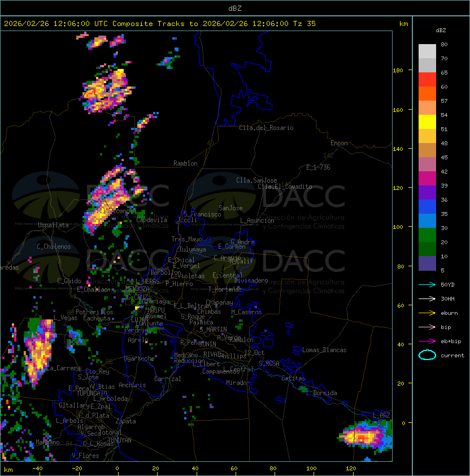This screenshot has height=476, width=470.
Task: Pick the magenta 39-42 dBZ swatch
Action: click(x=427, y=179)
